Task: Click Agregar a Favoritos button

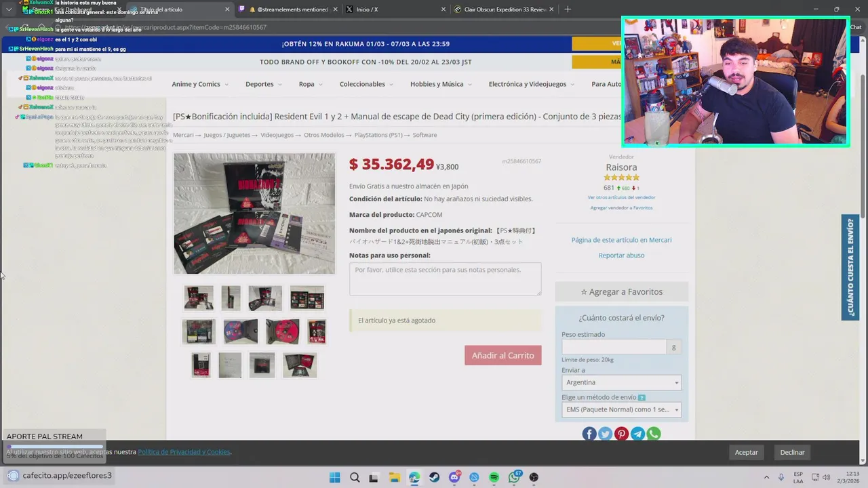Action: (621, 291)
